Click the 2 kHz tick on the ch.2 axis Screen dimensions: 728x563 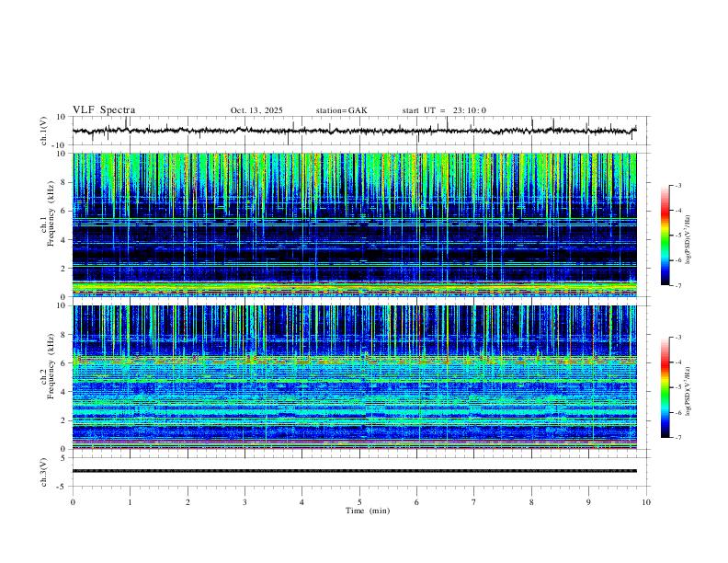[x=63, y=420]
